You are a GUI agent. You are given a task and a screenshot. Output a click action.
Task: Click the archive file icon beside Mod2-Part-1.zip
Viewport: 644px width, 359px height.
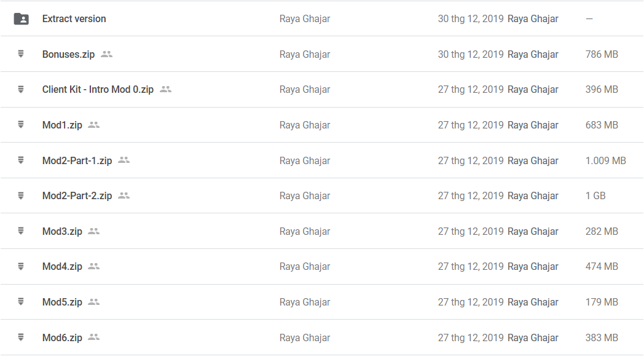pyautogui.click(x=21, y=160)
